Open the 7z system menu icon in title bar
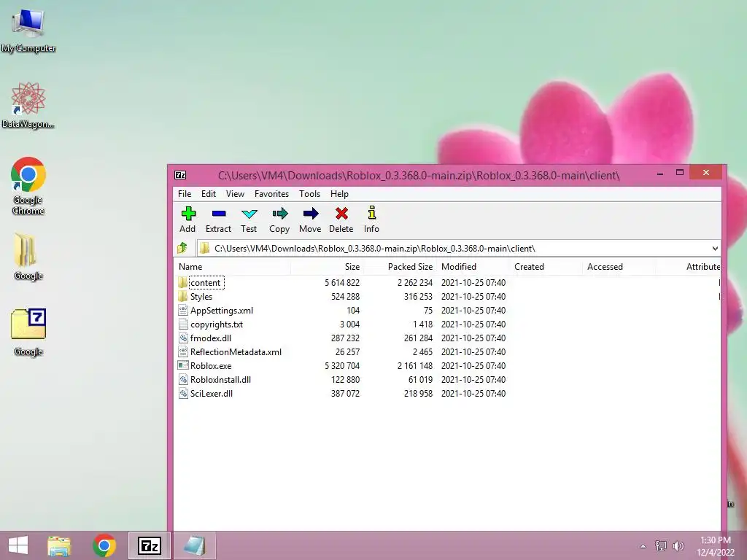 click(180, 175)
